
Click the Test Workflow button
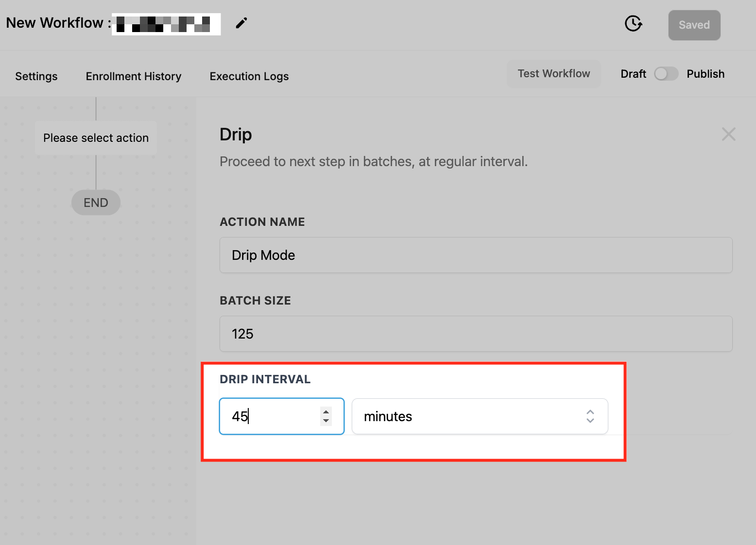554,74
